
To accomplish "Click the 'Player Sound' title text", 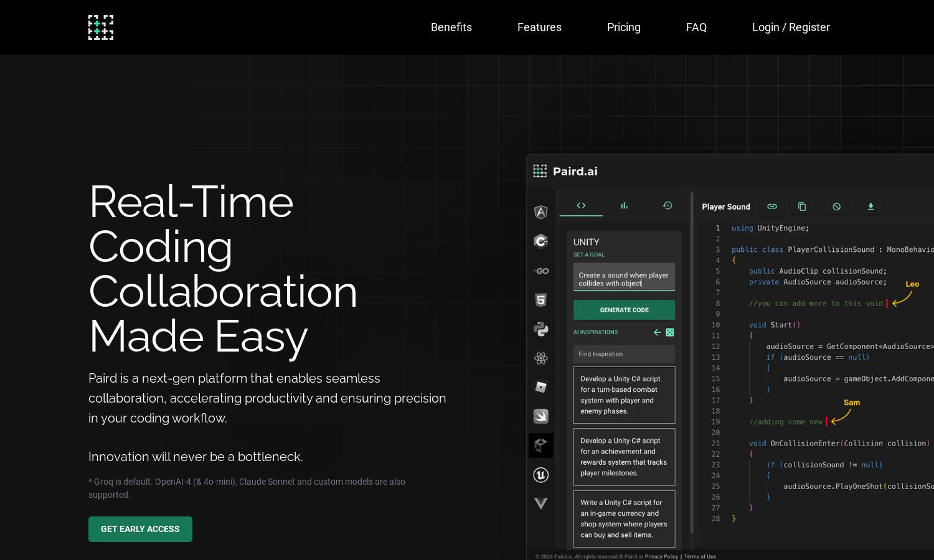I will pos(726,207).
